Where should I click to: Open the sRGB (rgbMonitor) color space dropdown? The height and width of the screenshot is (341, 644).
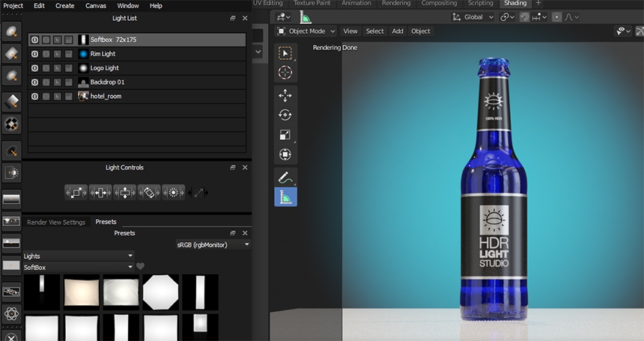click(213, 245)
